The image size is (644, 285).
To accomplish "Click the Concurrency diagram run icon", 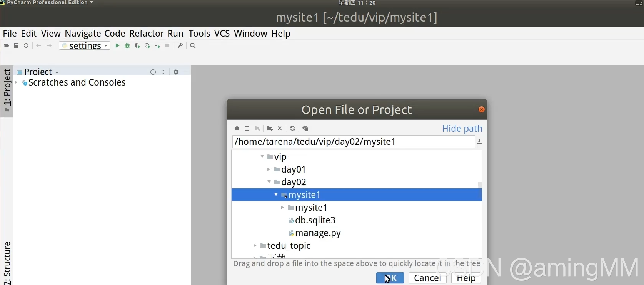I will coord(157,45).
